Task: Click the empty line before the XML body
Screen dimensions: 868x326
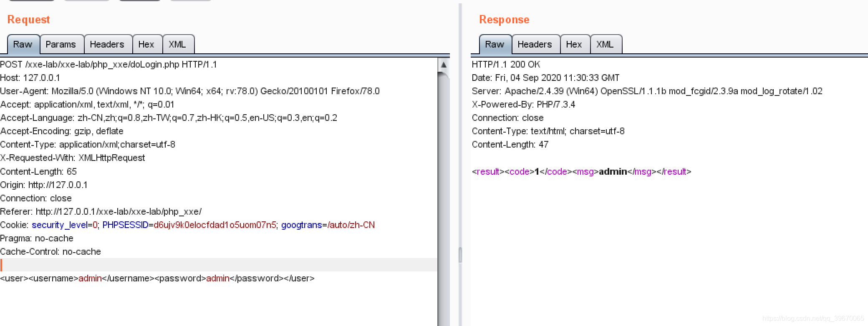Action: 219,265
